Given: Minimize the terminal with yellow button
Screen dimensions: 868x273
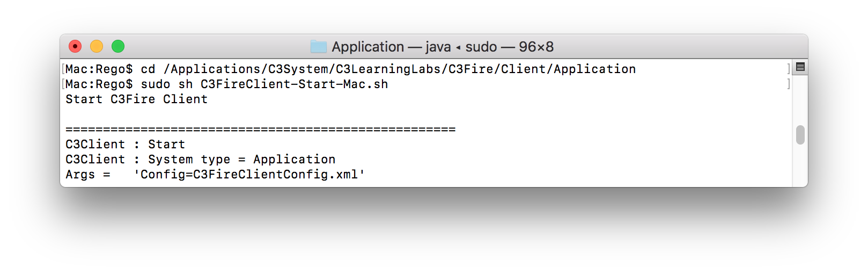Looking at the screenshot, I should pos(97,47).
